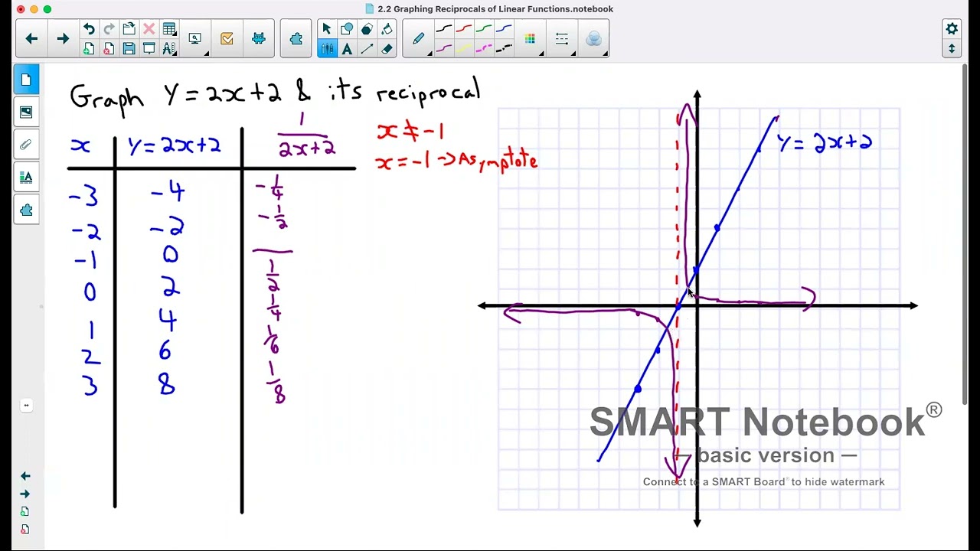Open the Measurement tools dropdown
The image size is (980, 551).
pyautogui.click(x=169, y=48)
